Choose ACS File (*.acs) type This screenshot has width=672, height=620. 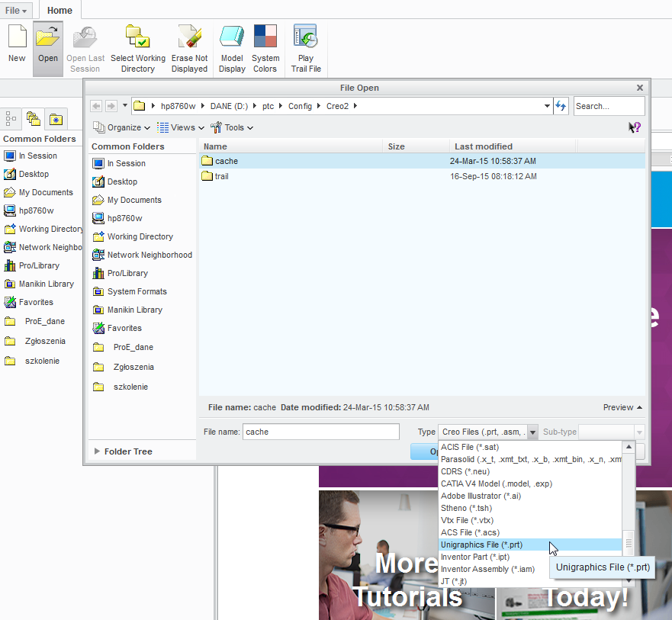click(530, 532)
